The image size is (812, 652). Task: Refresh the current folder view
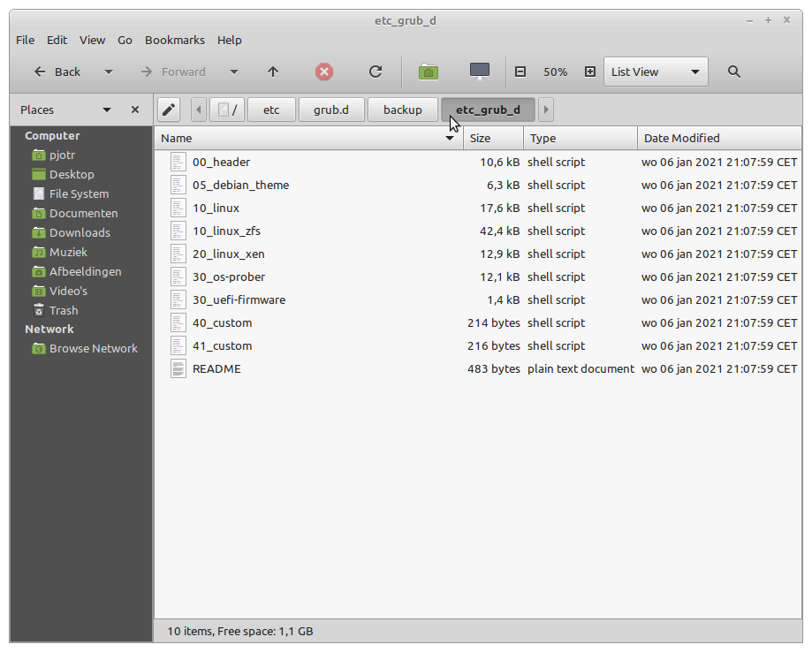tap(375, 72)
